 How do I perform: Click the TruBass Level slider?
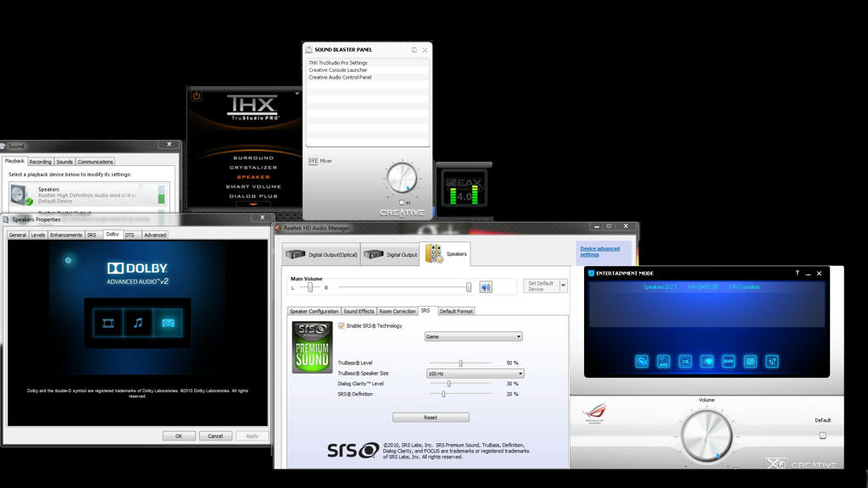460,363
